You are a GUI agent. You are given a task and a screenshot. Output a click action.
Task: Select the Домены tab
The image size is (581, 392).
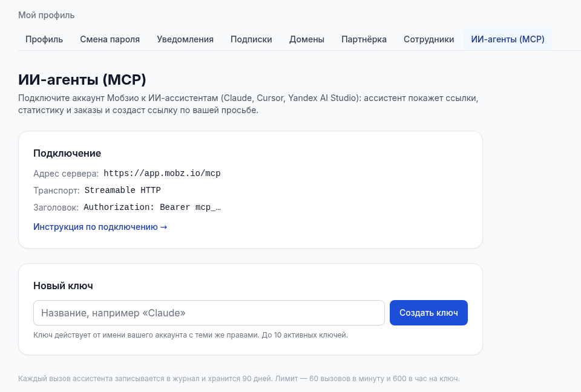pos(306,39)
